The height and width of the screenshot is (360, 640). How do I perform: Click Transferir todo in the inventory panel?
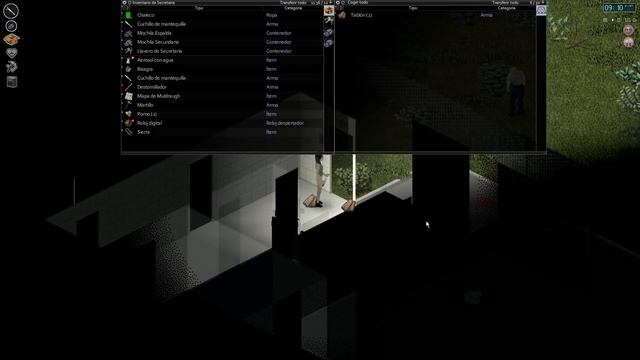[x=293, y=2]
